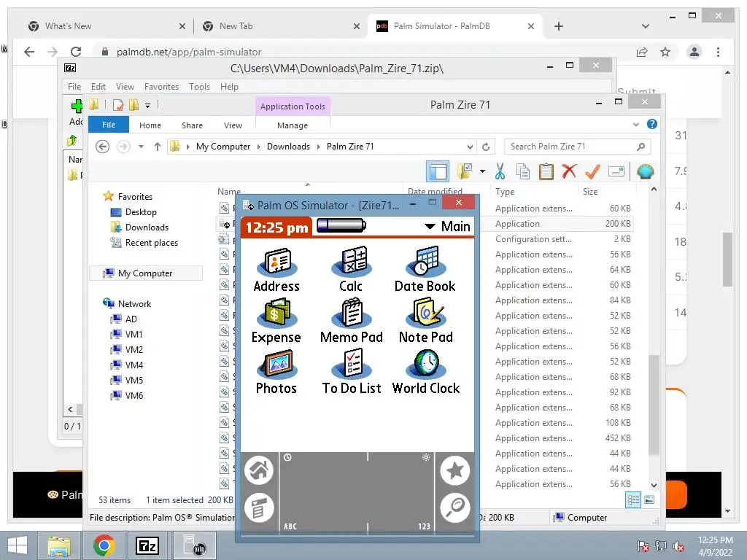Open the Manage ribbon tab
The height and width of the screenshot is (560, 747).
[x=293, y=125]
